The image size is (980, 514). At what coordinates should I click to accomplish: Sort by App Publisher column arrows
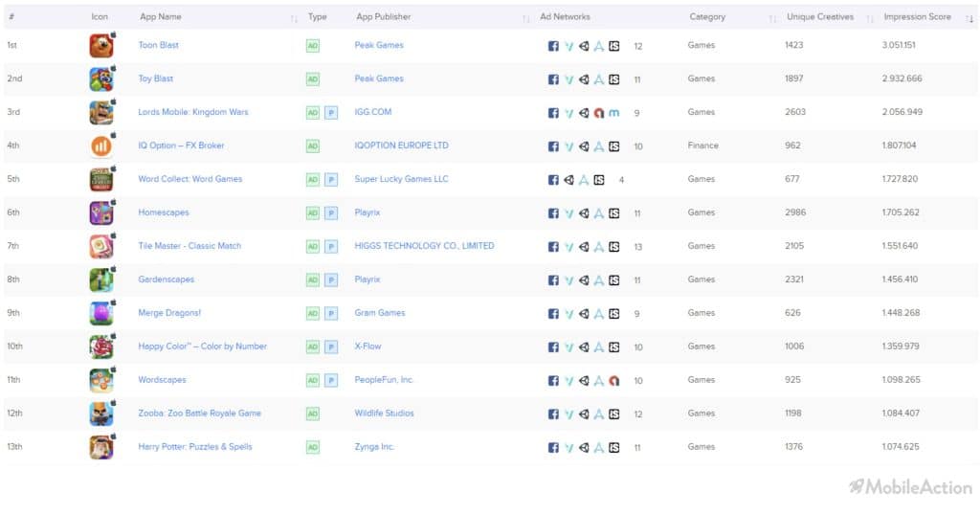pos(525,18)
